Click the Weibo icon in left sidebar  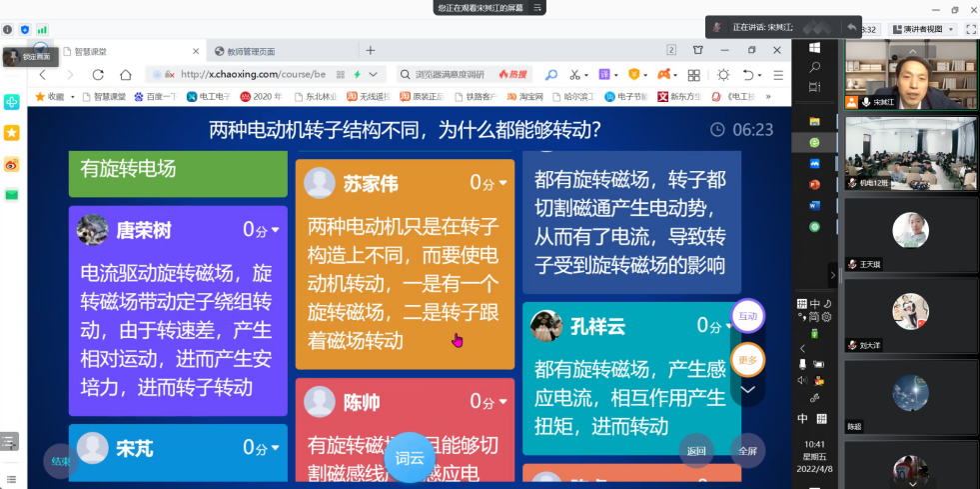click(12, 164)
